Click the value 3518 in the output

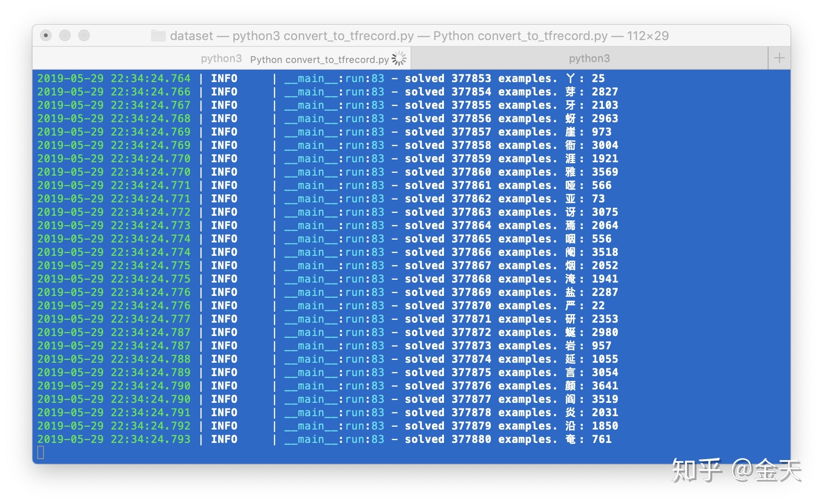[x=605, y=252]
